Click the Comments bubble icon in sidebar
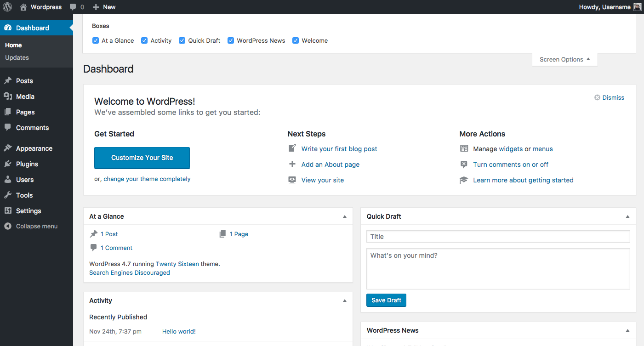The image size is (644, 346). coord(8,127)
